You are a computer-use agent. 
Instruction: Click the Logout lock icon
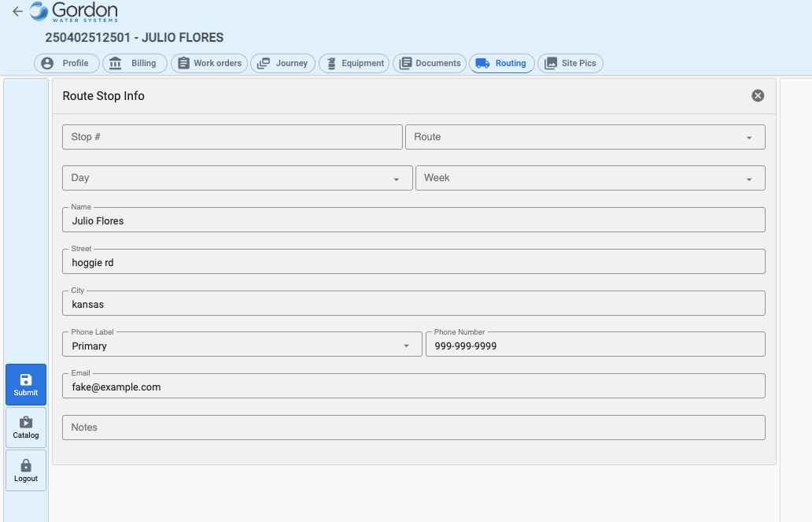tap(26, 470)
